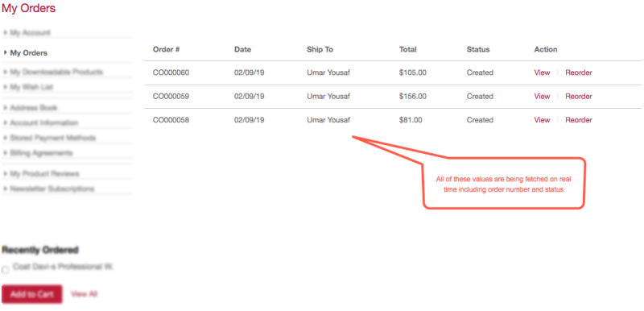Tick the Coat Davi-s Professional checkbox
This screenshot has width=644, height=311.
tap(6, 270)
